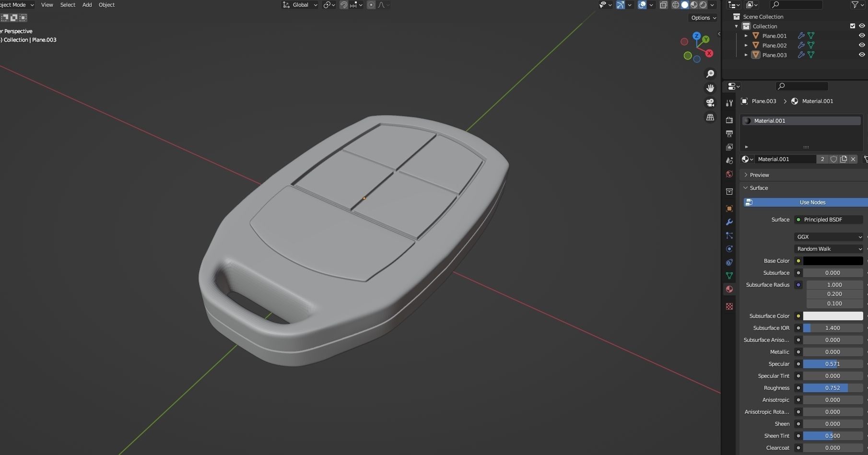Open the Material properties tab
The width and height of the screenshot is (868, 455).
coord(729,289)
